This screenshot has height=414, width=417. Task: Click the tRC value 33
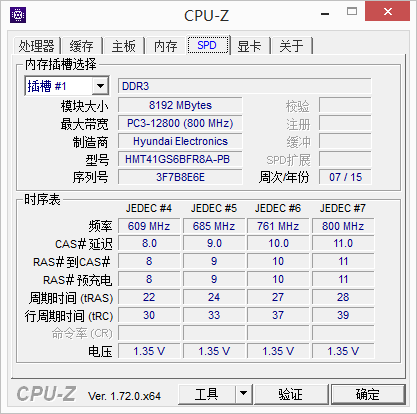coord(214,315)
